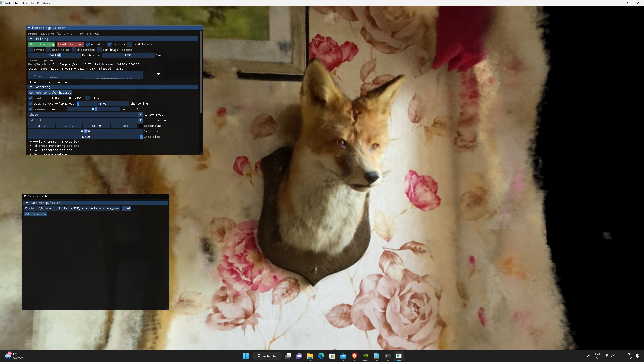
Task: Toggle the rand levels checkbox
Action: point(130,44)
